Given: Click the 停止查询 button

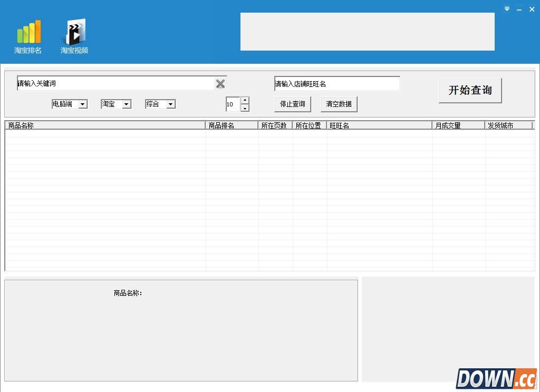Looking at the screenshot, I should coord(292,104).
